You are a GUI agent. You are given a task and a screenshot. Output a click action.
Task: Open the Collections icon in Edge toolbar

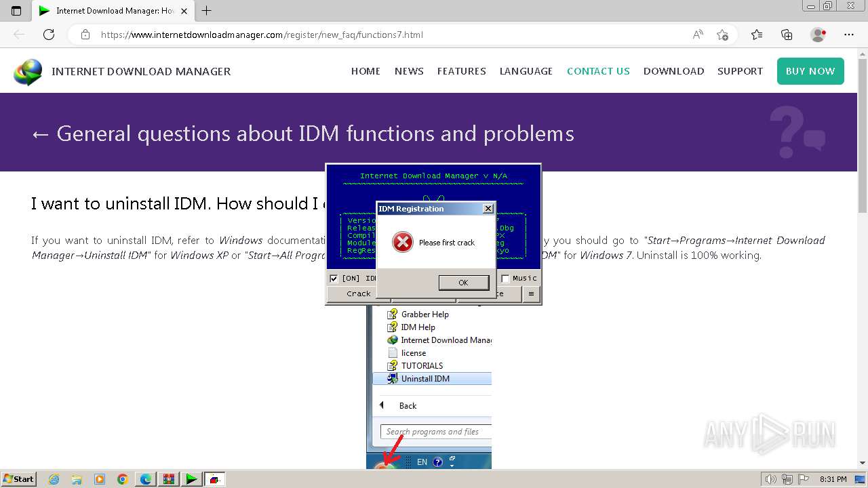pyautogui.click(x=787, y=35)
